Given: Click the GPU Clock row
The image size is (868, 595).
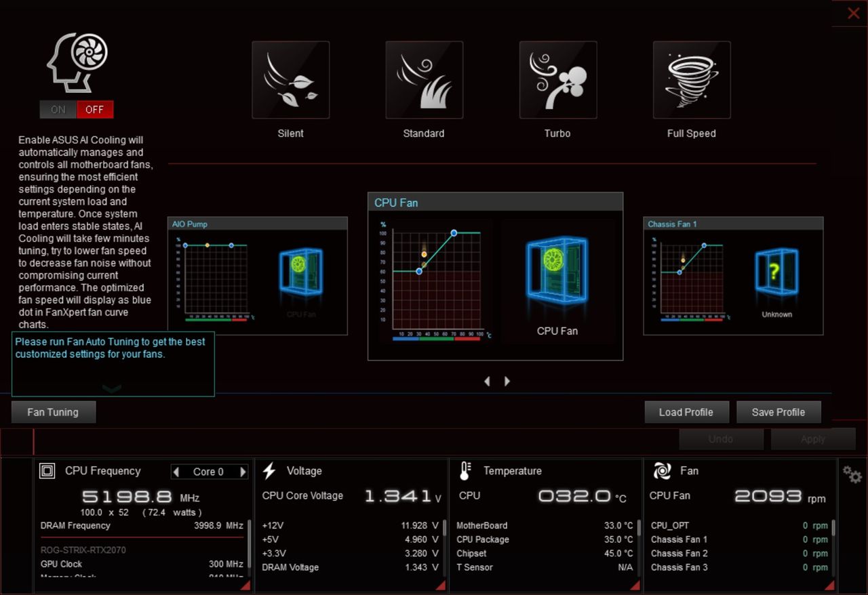Looking at the screenshot, I should (142, 564).
